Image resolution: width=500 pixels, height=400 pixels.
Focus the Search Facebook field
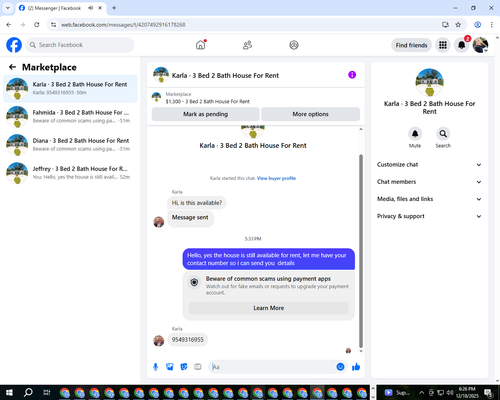[x=80, y=45]
